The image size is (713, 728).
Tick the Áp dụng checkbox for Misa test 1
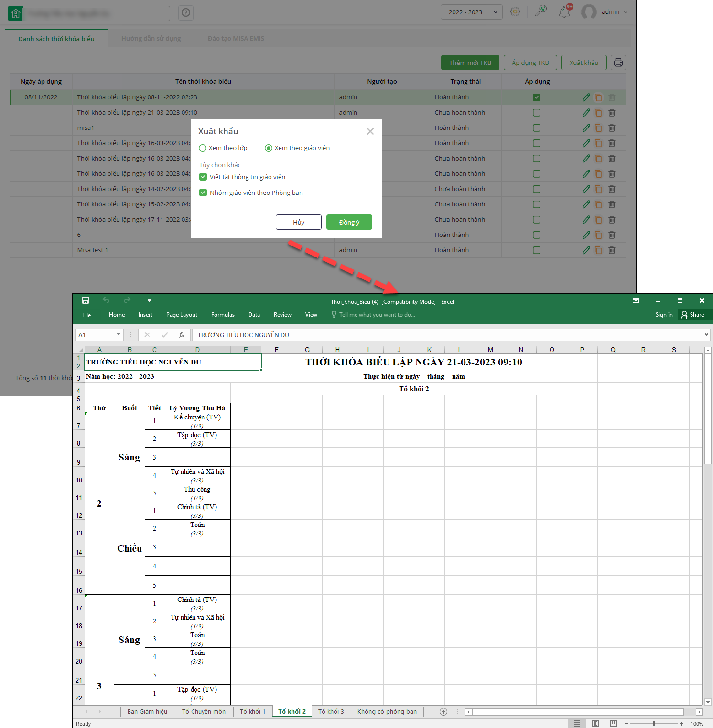pos(537,250)
